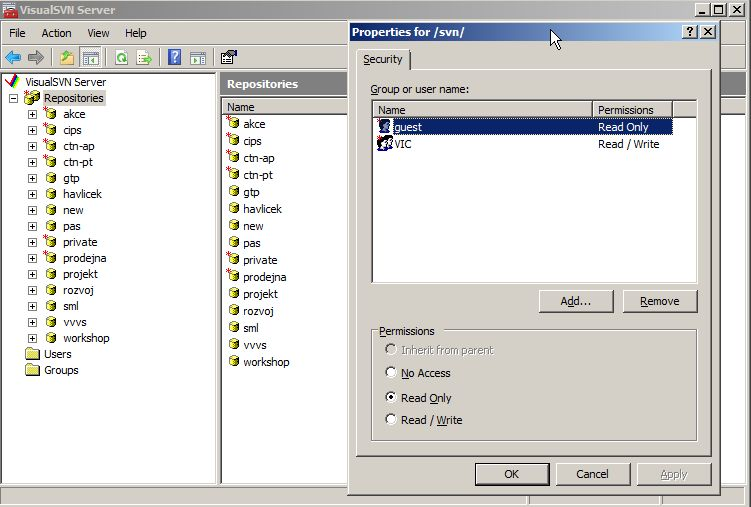This screenshot has width=751, height=507.
Task: Click the guest user icon in list
Action: pyautogui.click(x=384, y=126)
